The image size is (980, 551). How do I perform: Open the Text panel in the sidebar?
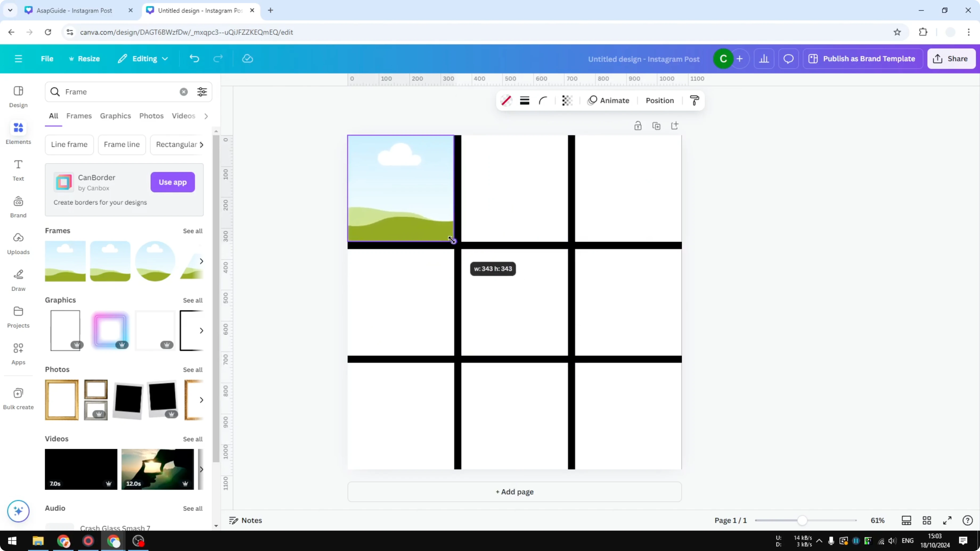[x=18, y=170]
